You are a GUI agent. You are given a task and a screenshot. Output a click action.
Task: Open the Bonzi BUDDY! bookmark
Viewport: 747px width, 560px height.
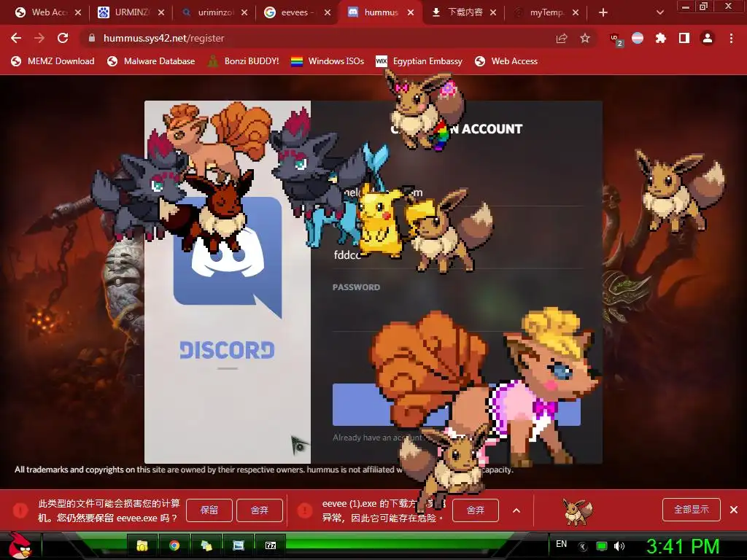244,61
